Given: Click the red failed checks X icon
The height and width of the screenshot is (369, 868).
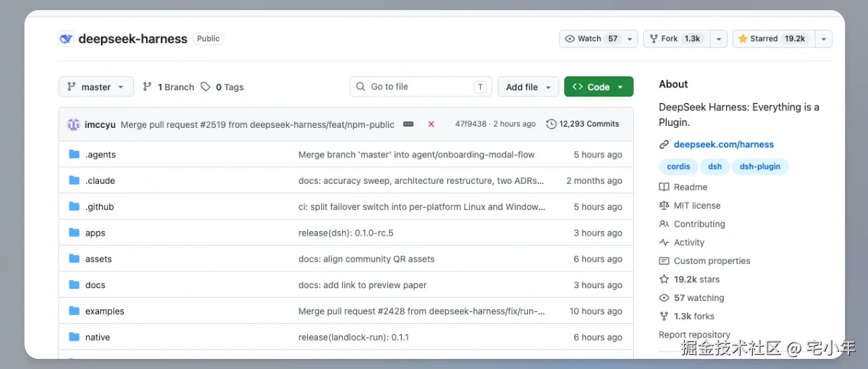Looking at the screenshot, I should [431, 125].
